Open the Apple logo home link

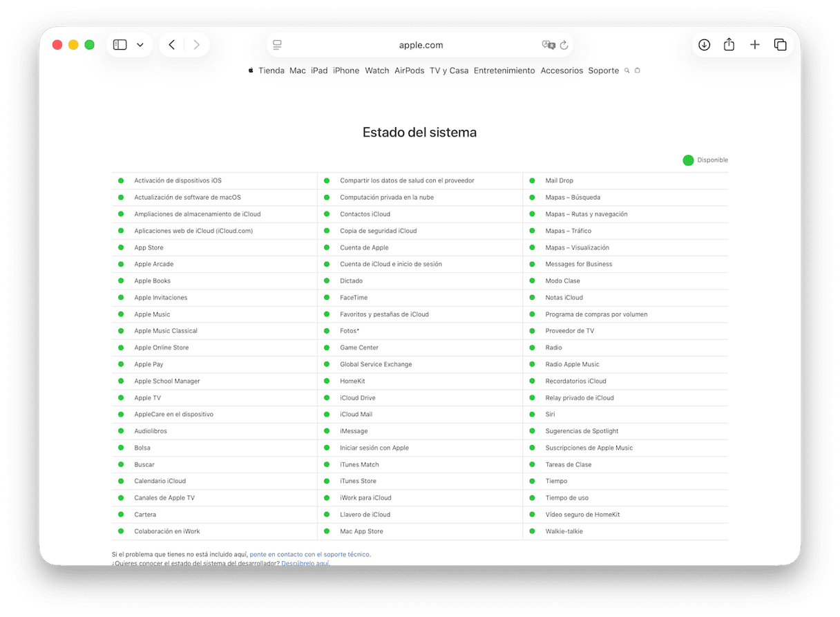251,70
